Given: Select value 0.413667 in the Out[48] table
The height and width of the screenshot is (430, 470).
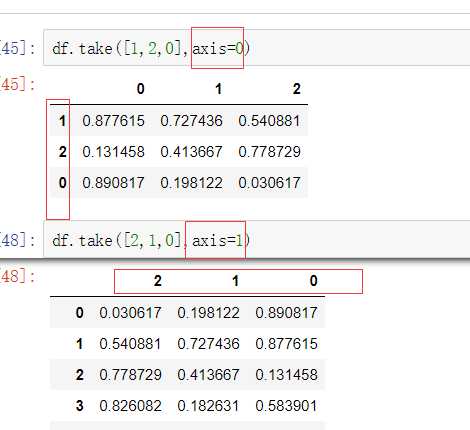Looking at the screenshot, I should (208, 375).
